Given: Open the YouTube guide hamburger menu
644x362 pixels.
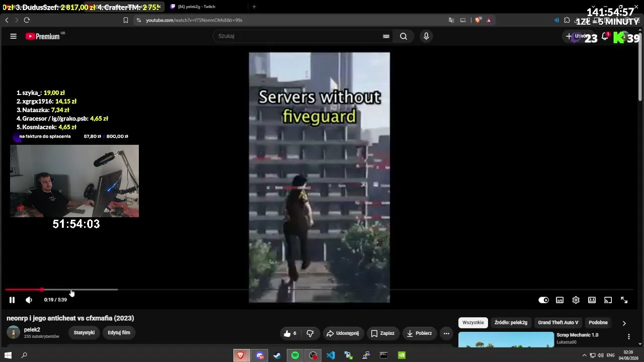Looking at the screenshot, I should [x=14, y=36].
